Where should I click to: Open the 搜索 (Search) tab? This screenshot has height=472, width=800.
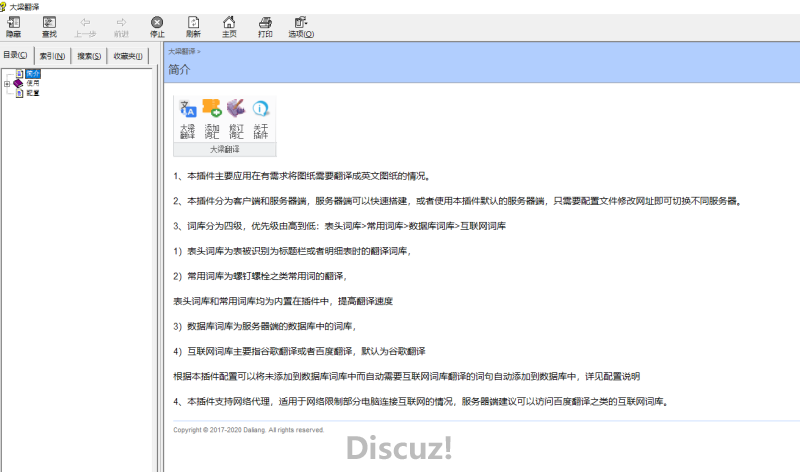pyautogui.click(x=90, y=56)
